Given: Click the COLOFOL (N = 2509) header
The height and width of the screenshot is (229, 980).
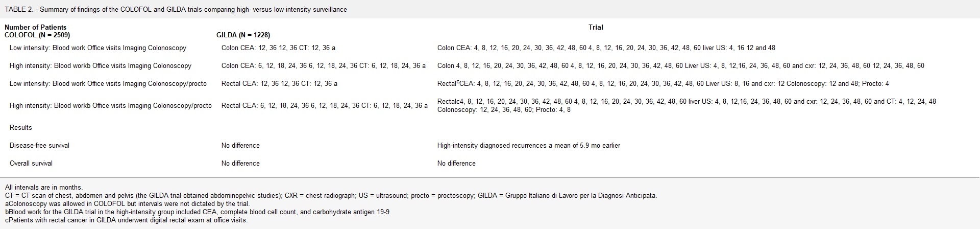Looking at the screenshot, I should [37, 35].
